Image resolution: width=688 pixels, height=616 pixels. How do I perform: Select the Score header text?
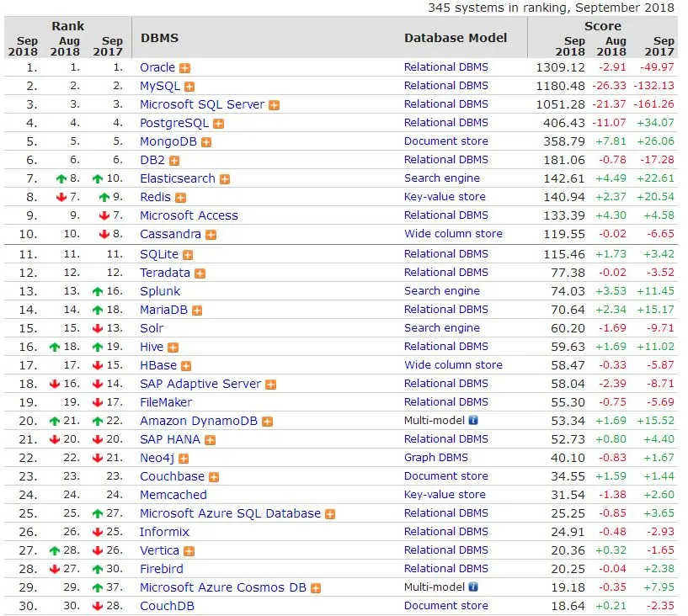[x=602, y=26]
